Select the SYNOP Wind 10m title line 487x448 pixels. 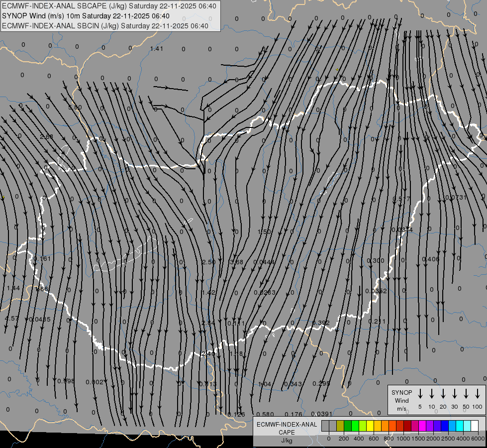pyautogui.click(x=86, y=16)
